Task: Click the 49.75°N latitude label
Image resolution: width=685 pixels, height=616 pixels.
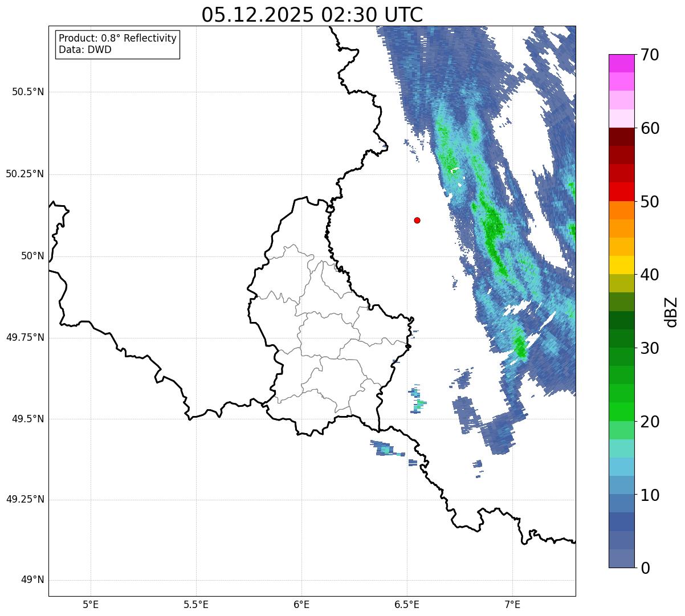Action: (25, 337)
